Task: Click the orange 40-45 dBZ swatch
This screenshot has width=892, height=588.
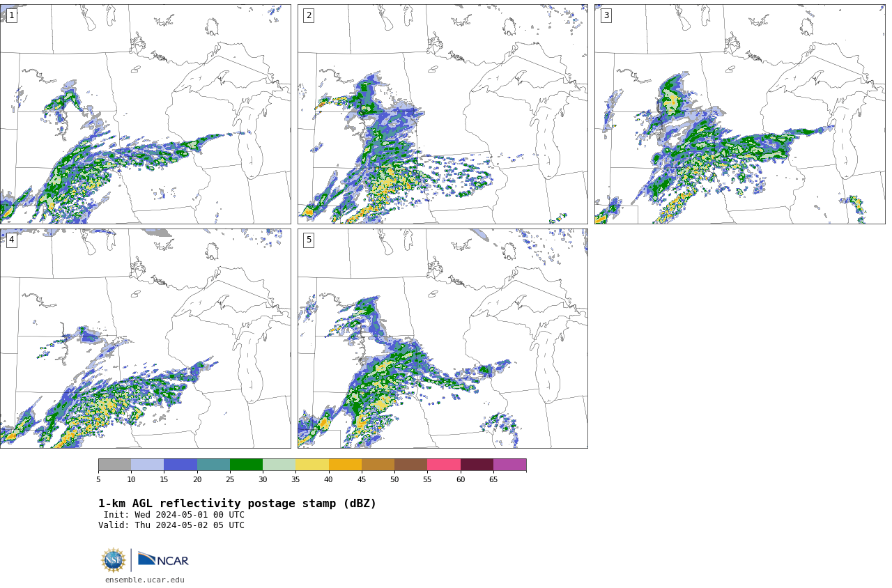Action: pos(345,465)
